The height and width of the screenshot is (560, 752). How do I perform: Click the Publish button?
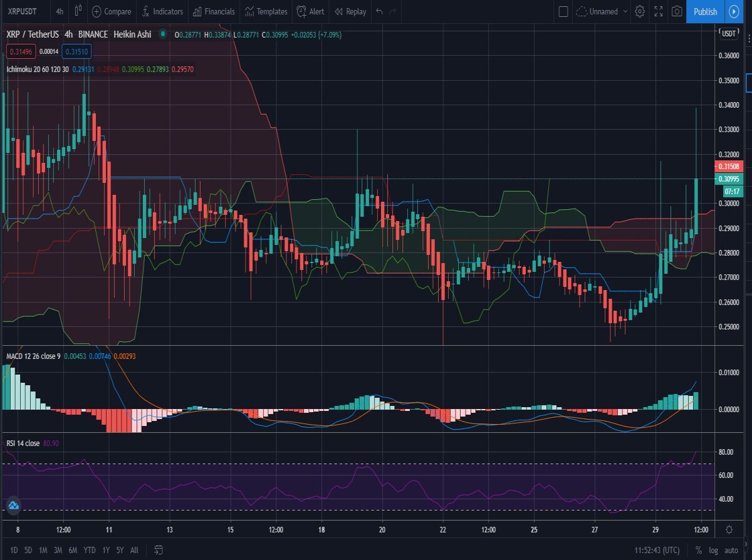click(705, 11)
